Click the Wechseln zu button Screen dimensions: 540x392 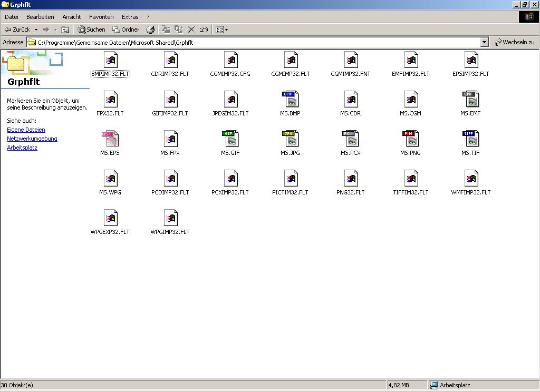(515, 42)
